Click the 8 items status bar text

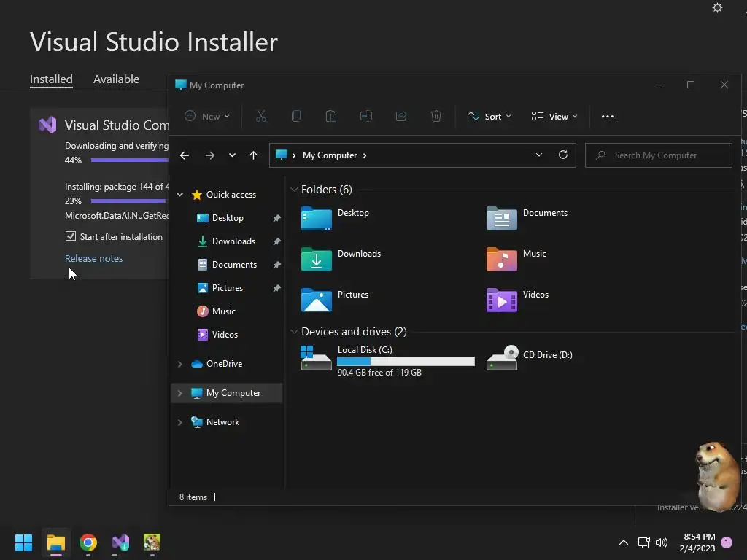[x=193, y=497]
